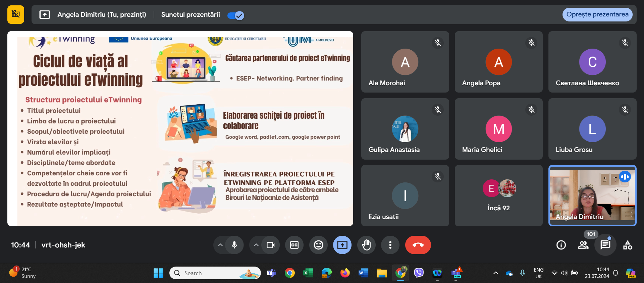Screen dimensions: 644x283
Task: Expand audio settings arrow beside microphone
Action: (x=220, y=245)
